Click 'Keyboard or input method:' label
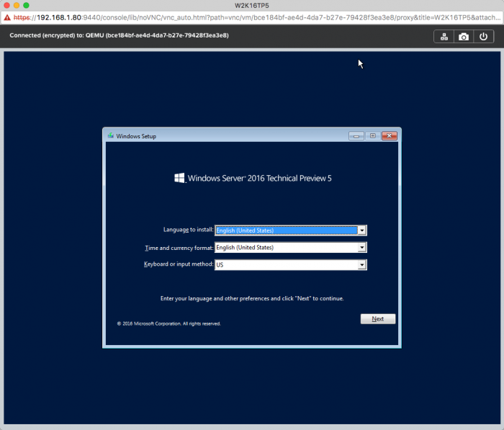504x430 pixels. [179, 264]
